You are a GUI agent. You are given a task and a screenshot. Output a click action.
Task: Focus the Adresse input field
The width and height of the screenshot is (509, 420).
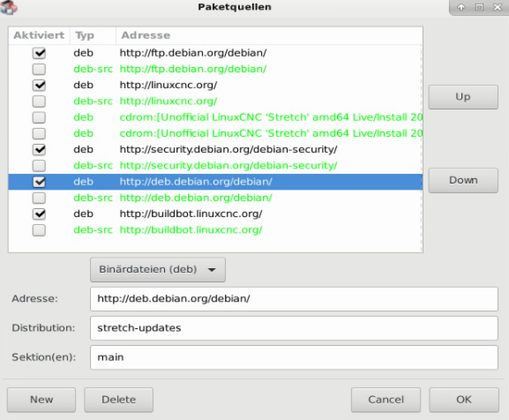(x=294, y=299)
